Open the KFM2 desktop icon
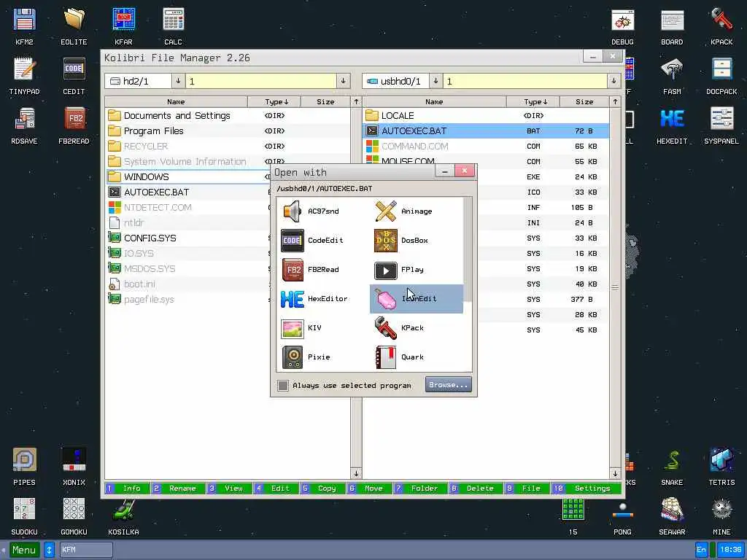This screenshot has height=560, width=747. [x=24, y=26]
